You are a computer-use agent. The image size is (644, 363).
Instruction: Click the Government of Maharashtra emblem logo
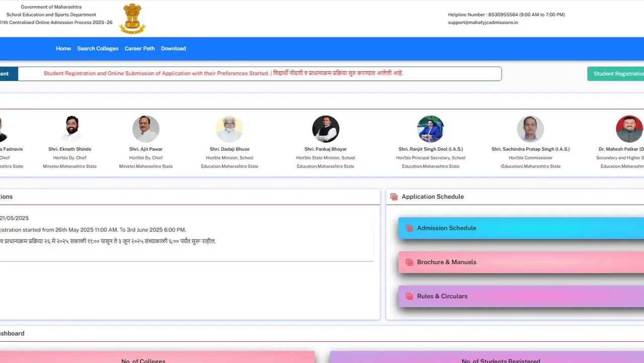[132, 18]
